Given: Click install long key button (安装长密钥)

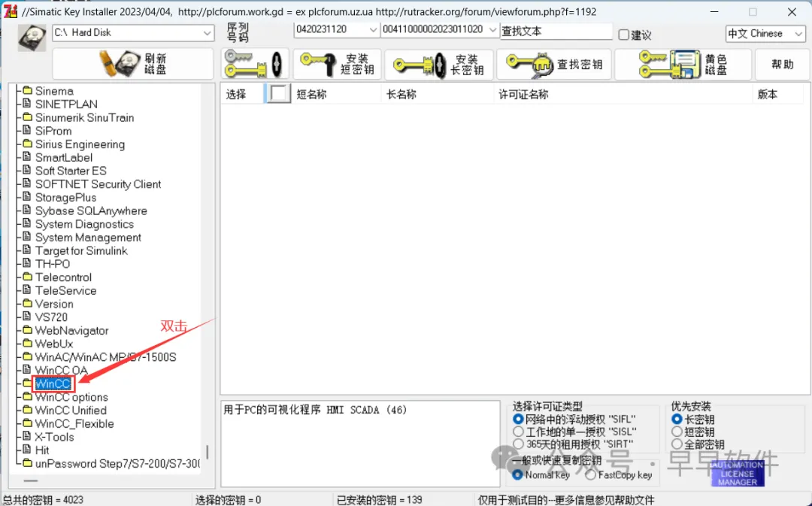Looking at the screenshot, I should 438,64.
